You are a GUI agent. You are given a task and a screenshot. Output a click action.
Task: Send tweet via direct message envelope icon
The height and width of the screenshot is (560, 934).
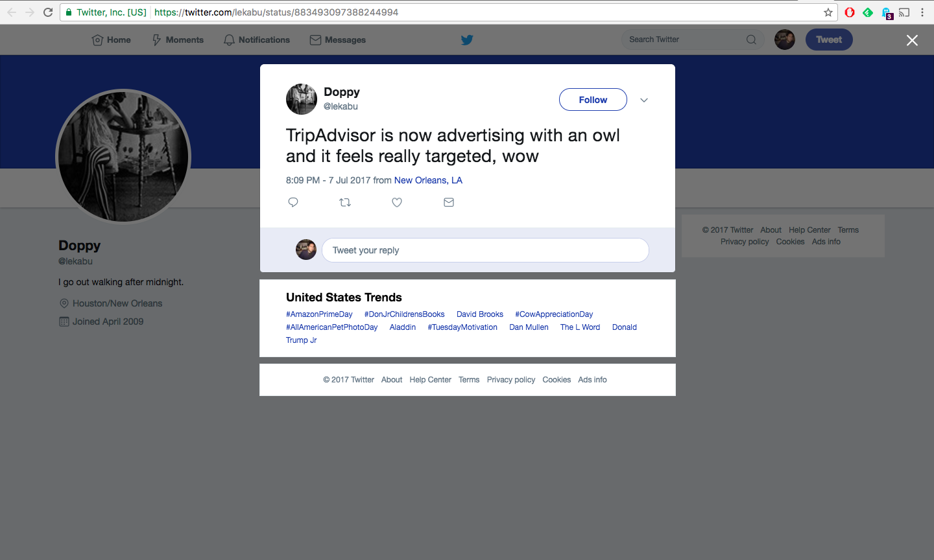(x=449, y=202)
